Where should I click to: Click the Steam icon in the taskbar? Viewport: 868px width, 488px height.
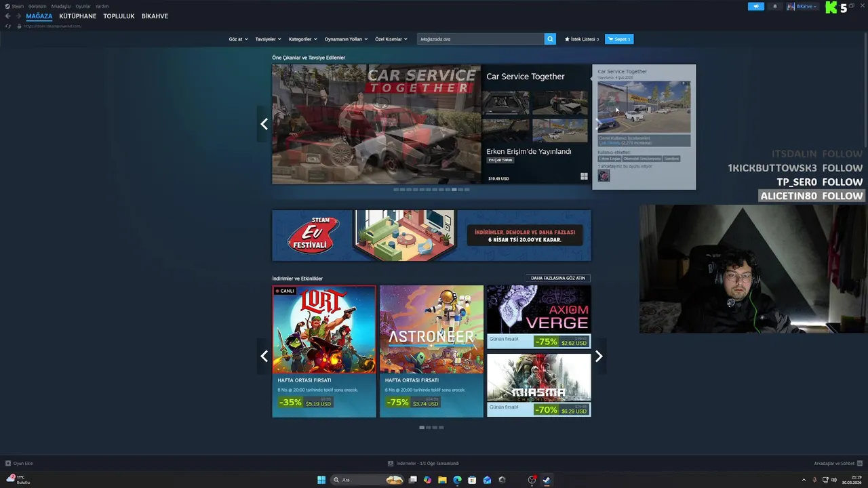click(547, 480)
